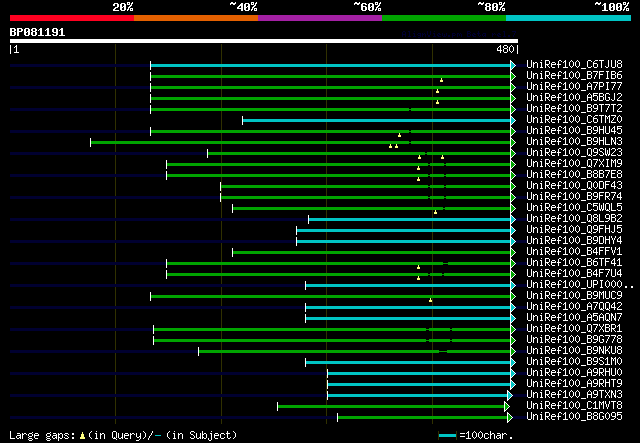Viewport: 640px width, 443px height.
Task: Open the UniRef100_Q9SW23 hit label
Action: click(574, 153)
